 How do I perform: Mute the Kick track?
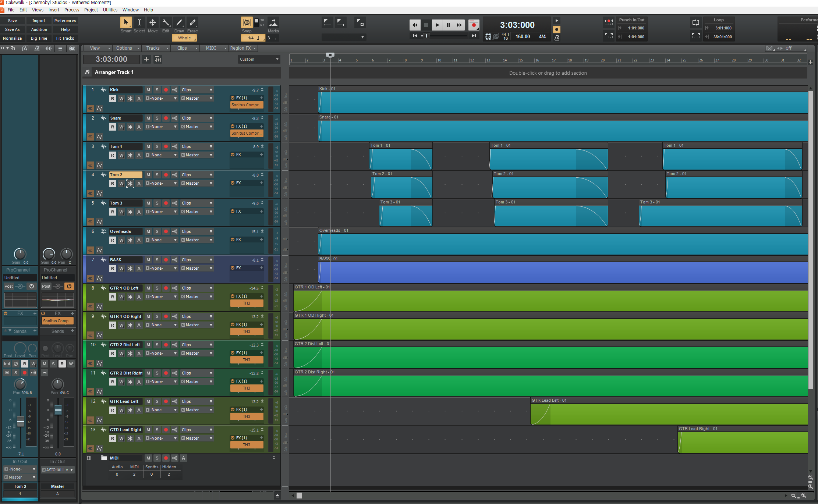pyautogui.click(x=148, y=90)
